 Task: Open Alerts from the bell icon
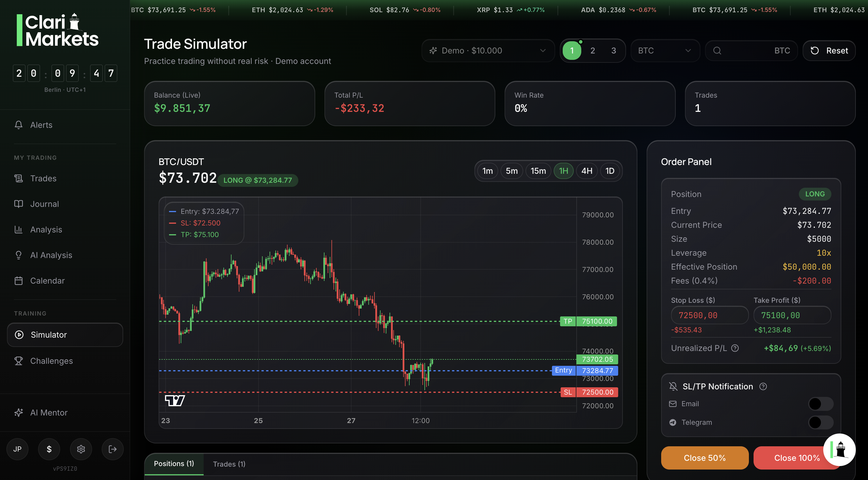coord(19,125)
